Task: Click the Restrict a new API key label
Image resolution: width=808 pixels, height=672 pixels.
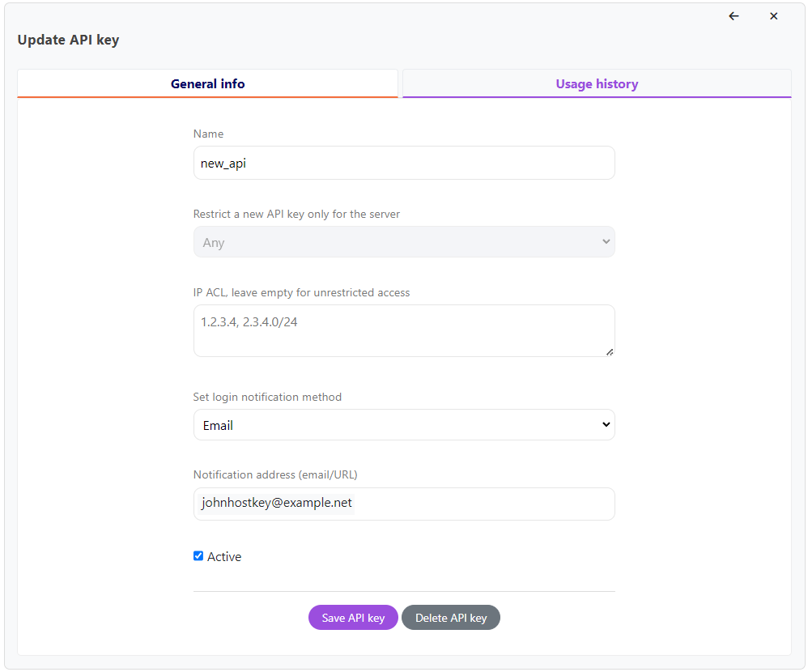Action: pyautogui.click(x=296, y=214)
